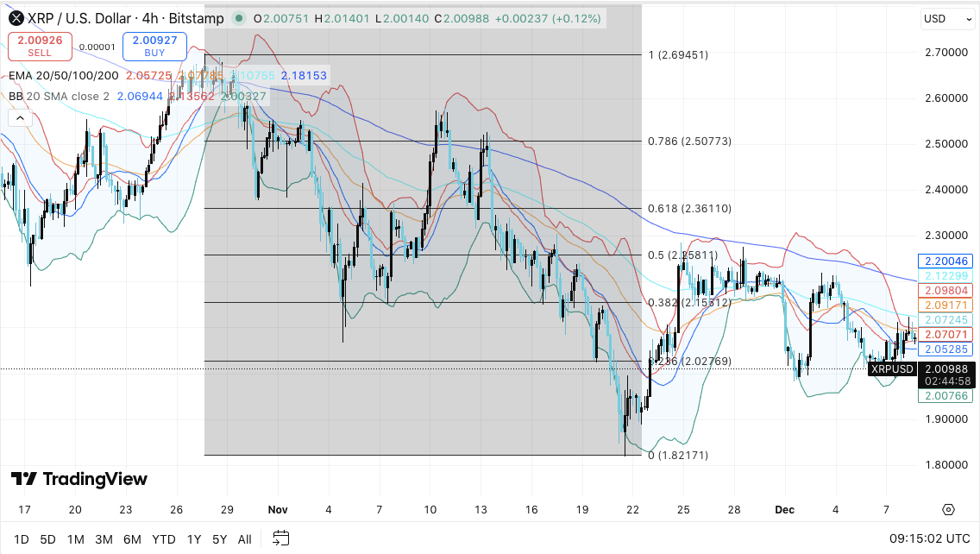Click the 2.07245 price axis label

pyautogui.click(x=945, y=319)
